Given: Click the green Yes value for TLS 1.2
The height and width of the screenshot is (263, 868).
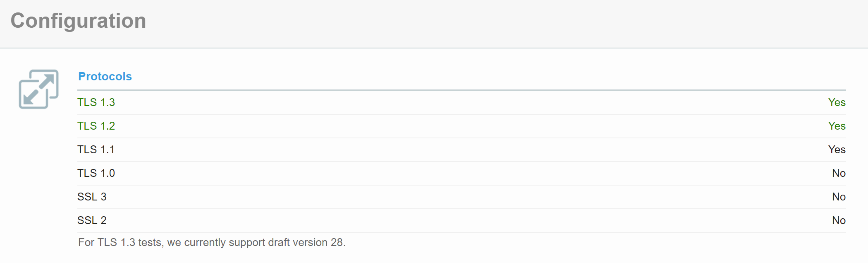Looking at the screenshot, I should [x=837, y=126].
